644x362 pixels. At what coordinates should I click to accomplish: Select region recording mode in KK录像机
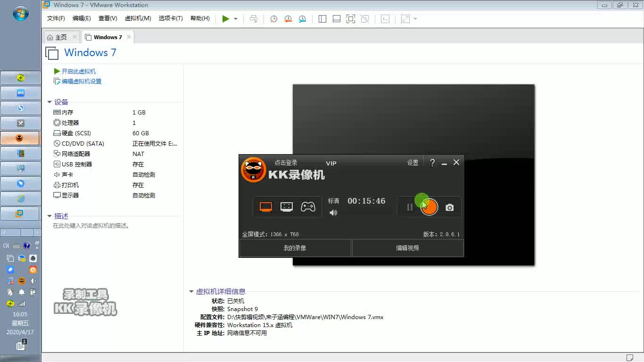[x=287, y=207]
